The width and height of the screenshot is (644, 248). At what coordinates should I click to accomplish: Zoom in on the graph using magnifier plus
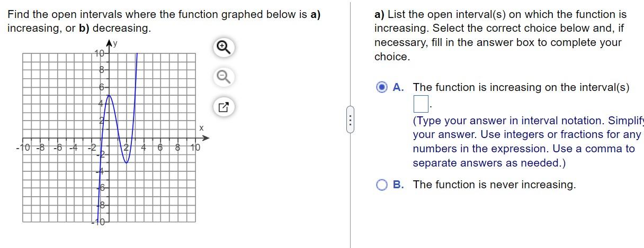[223, 48]
